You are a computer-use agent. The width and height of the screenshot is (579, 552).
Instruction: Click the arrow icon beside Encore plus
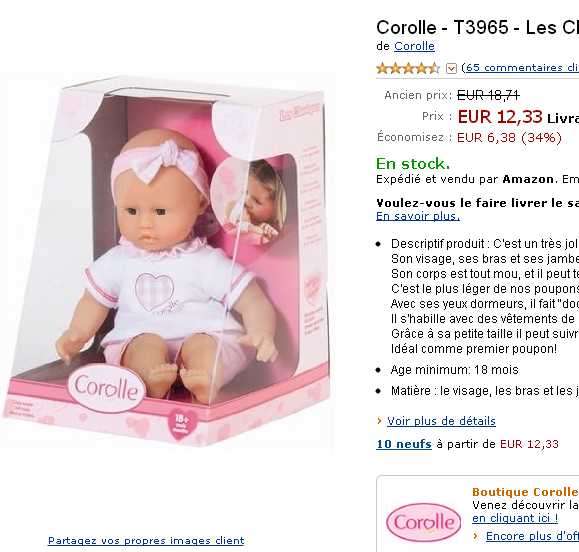click(476, 536)
